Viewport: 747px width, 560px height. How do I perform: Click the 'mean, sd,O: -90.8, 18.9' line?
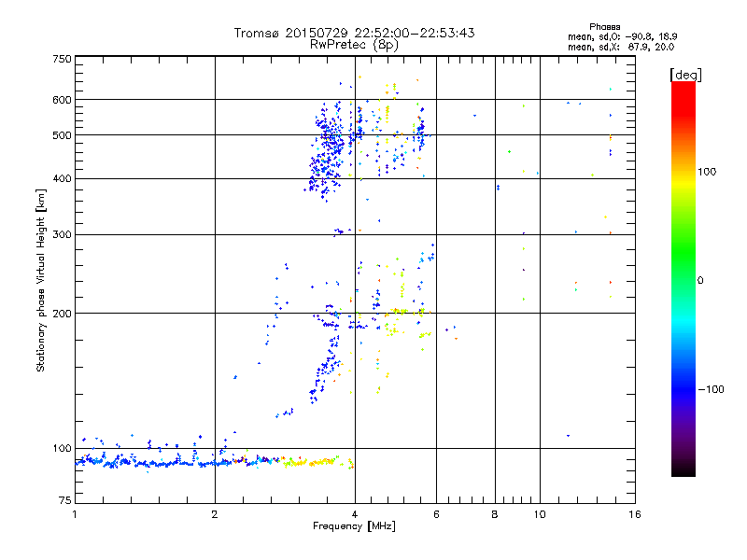(622, 36)
